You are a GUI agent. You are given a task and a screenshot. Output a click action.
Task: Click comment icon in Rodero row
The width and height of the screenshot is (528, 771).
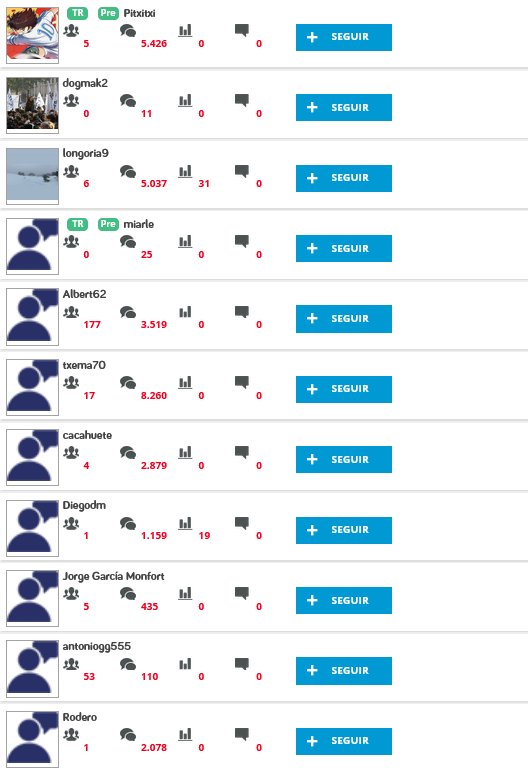tap(242, 735)
